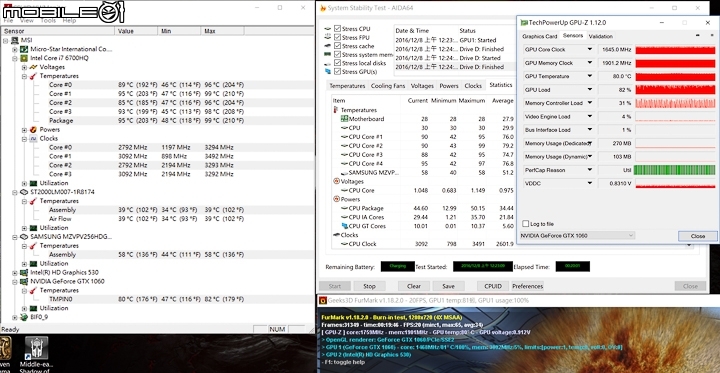Open the GPU Temperature sensor dropdown
This screenshot has width=720, height=373.
coord(590,76)
